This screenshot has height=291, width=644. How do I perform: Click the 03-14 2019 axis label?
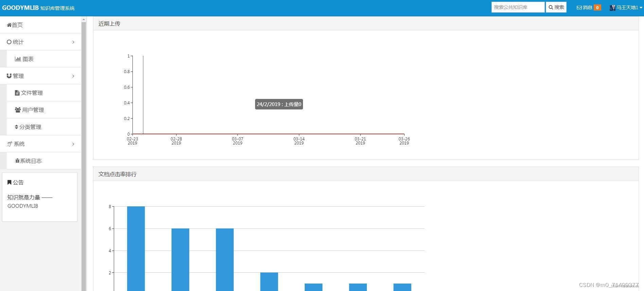click(299, 141)
